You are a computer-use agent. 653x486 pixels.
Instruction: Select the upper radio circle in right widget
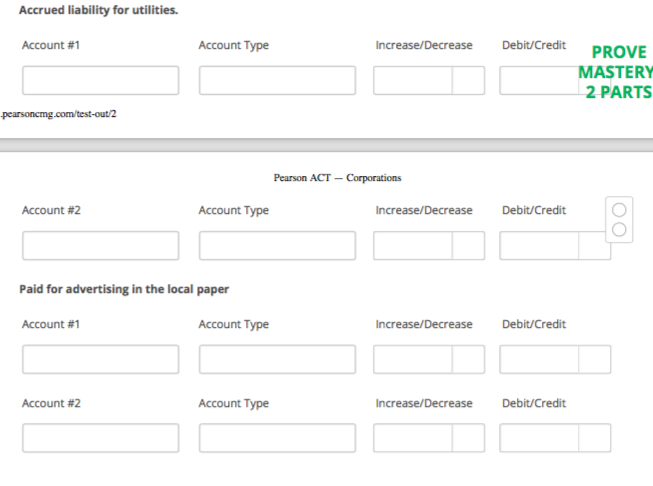click(619, 210)
